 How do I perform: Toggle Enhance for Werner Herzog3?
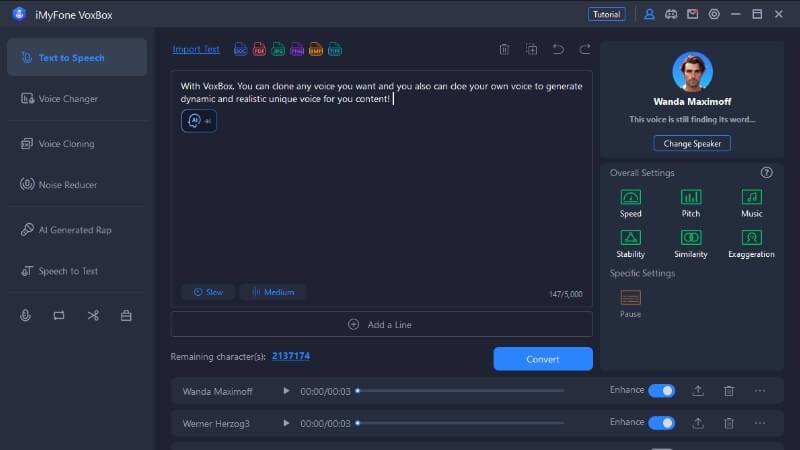(x=662, y=423)
